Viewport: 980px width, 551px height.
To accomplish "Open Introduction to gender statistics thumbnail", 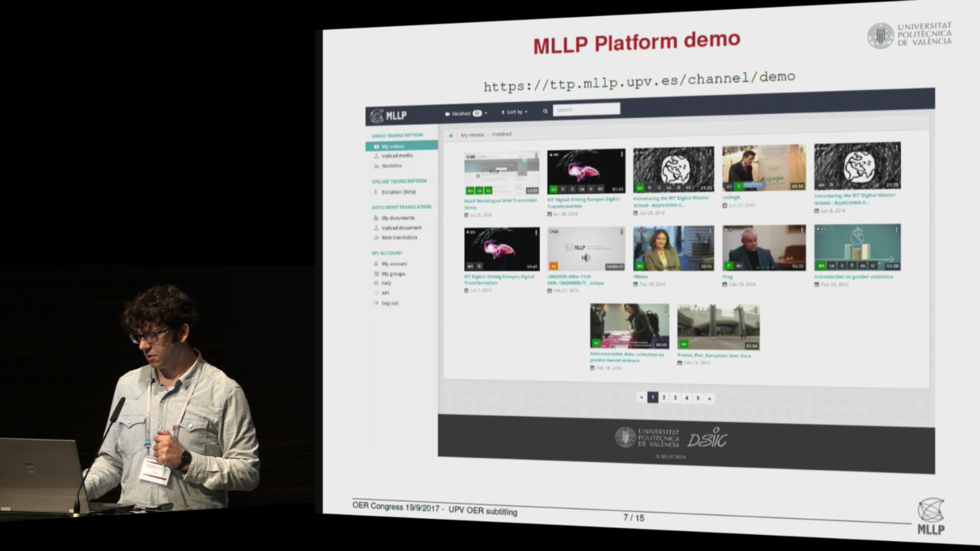I will click(x=857, y=247).
